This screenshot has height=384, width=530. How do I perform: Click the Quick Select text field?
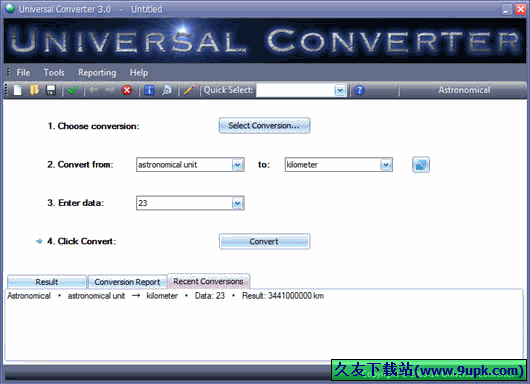[x=295, y=90]
